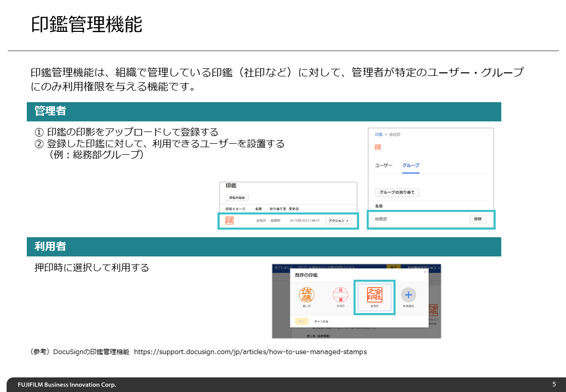Click the グループの割り当て button
The image size is (566, 392).
tap(397, 192)
